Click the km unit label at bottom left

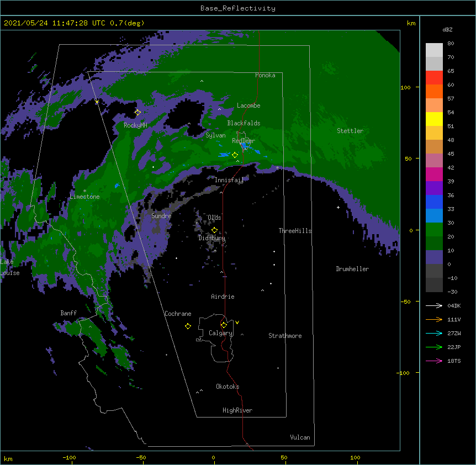8,459
